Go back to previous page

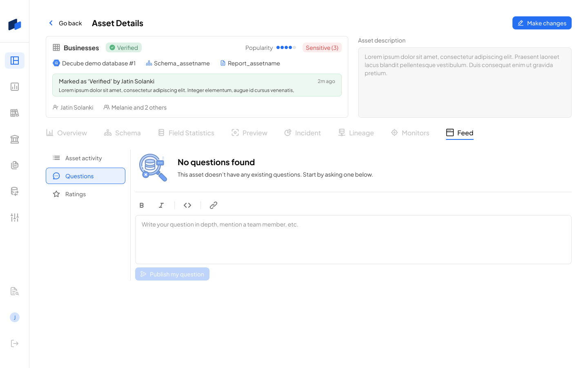(x=65, y=23)
